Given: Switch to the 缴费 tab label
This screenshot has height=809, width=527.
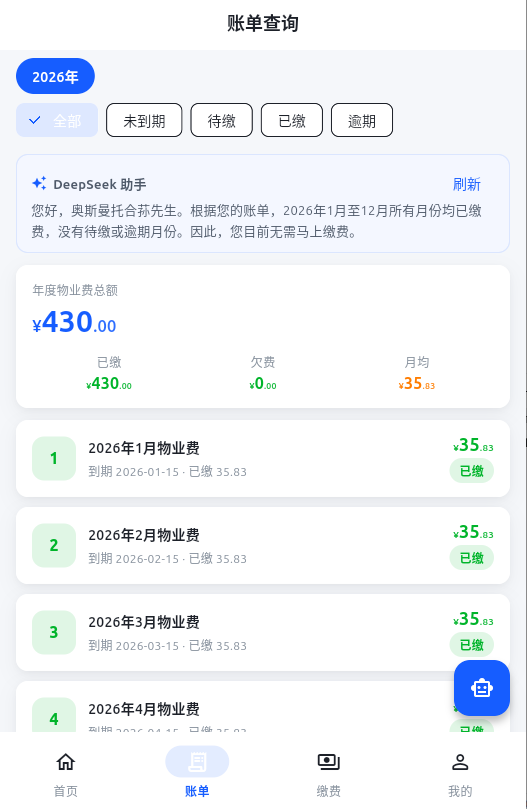Looking at the screenshot, I should [329, 791].
